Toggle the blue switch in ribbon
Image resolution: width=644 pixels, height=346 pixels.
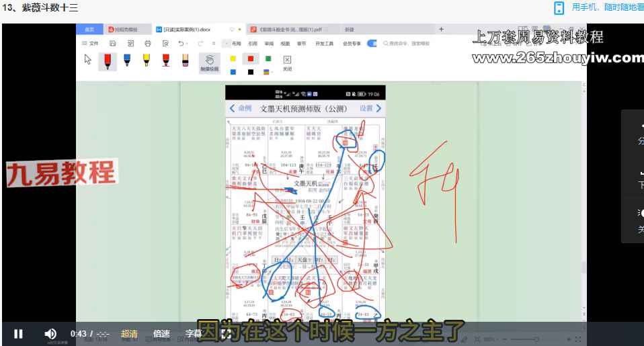click(x=372, y=43)
